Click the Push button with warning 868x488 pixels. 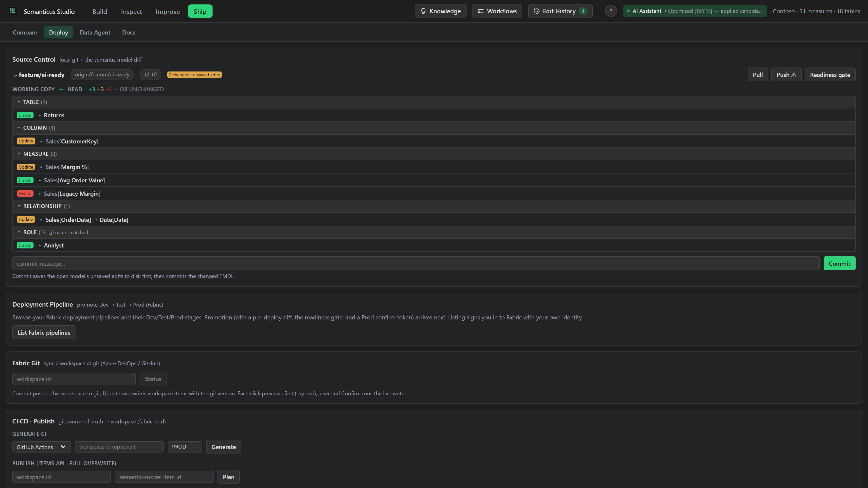click(786, 75)
